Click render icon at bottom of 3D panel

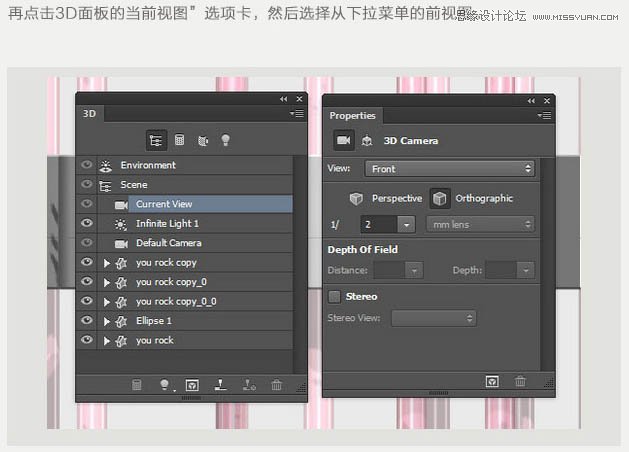[192, 385]
